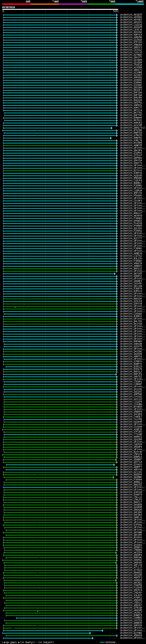The width and height of the screenshot is (146, 644).
Task: Click the AV387039 query sequence label
Action: coord(8,7)
